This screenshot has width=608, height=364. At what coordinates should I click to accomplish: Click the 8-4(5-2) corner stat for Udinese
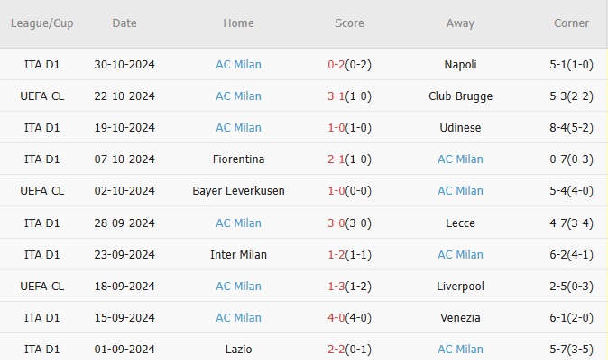[571, 128]
